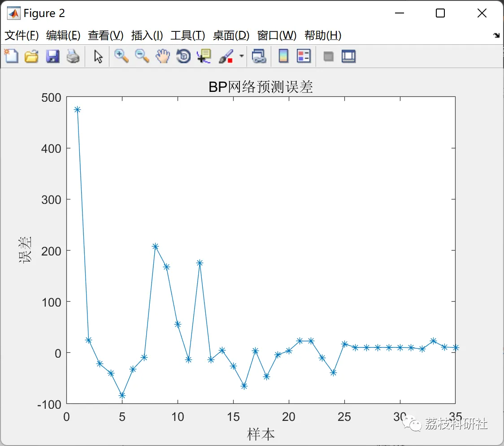The image size is (504, 446).
Task: Save the figure with the floppy disk icon
Action: pyautogui.click(x=52, y=56)
